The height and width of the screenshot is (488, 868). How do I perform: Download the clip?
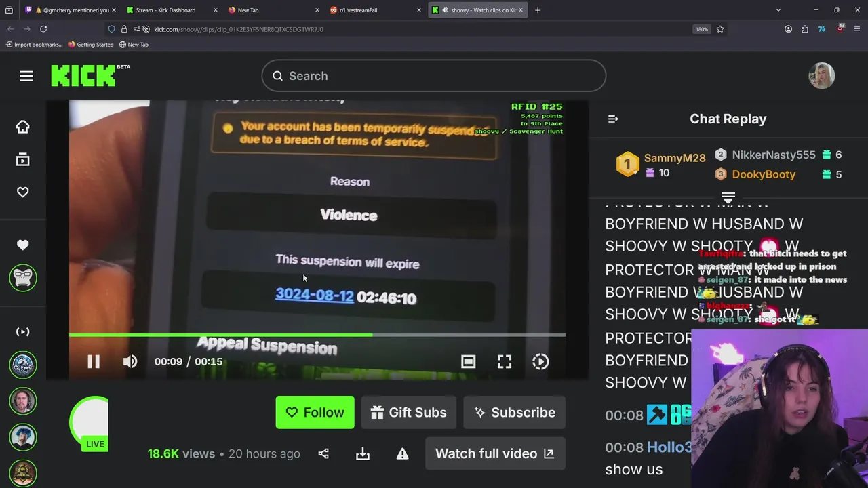click(x=363, y=453)
